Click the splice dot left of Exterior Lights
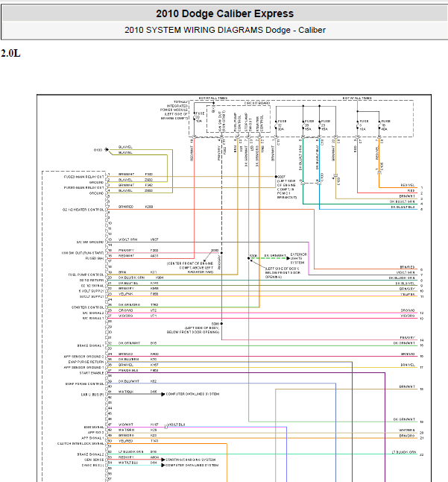 249,258
